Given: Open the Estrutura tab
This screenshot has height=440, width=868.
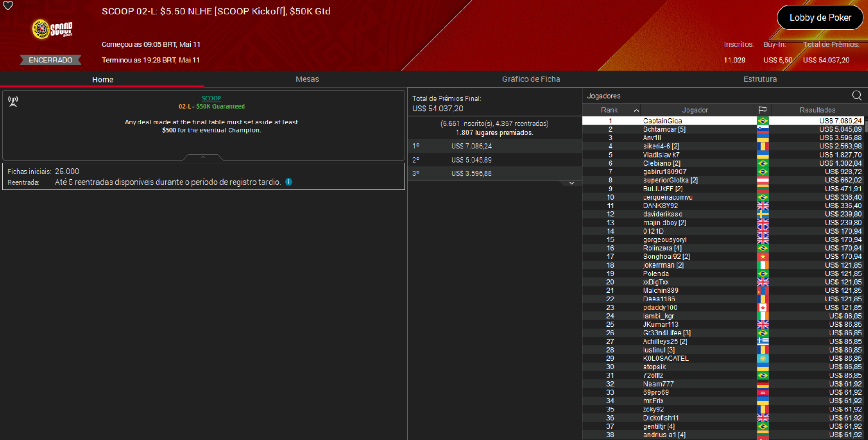Looking at the screenshot, I should 760,79.
